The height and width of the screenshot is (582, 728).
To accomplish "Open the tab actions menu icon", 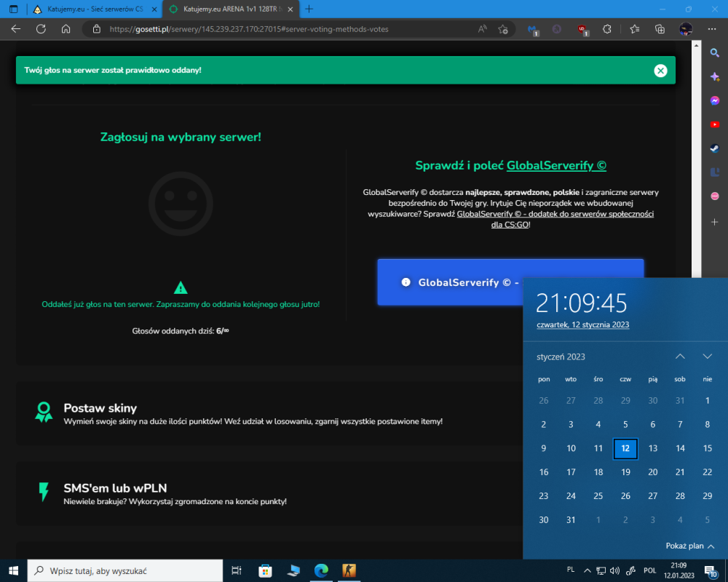I will (13, 9).
